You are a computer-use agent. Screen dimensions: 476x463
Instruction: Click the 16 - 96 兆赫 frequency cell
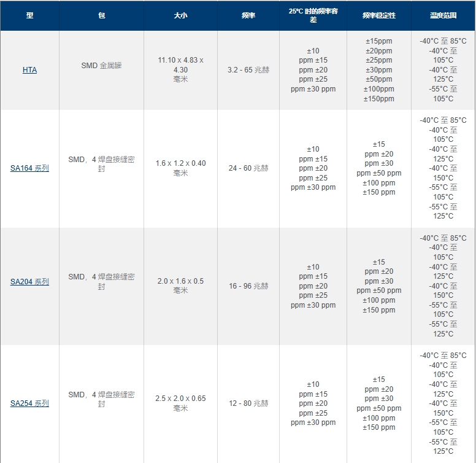(x=248, y=286)
